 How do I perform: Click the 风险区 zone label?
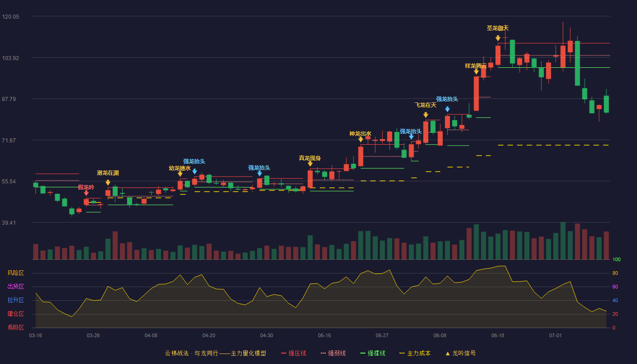point(16,273)
